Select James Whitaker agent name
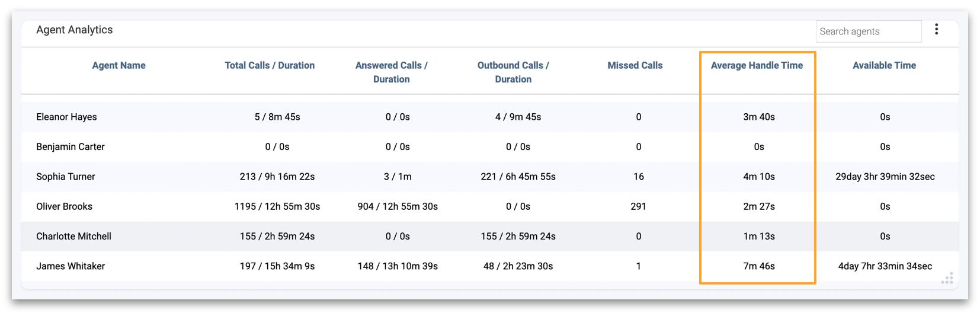Screen dimensions: 980x313 71,266
